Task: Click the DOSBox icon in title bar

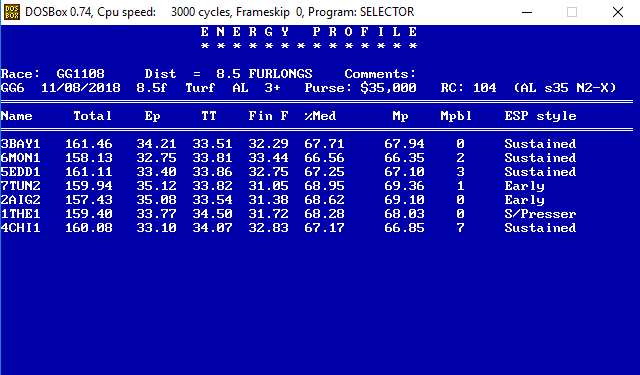Action: point(12,12)
